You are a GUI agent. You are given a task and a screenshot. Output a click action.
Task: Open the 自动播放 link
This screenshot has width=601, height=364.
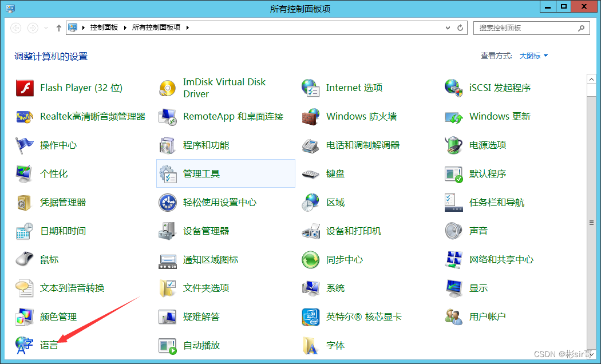[x=201, y=345]
